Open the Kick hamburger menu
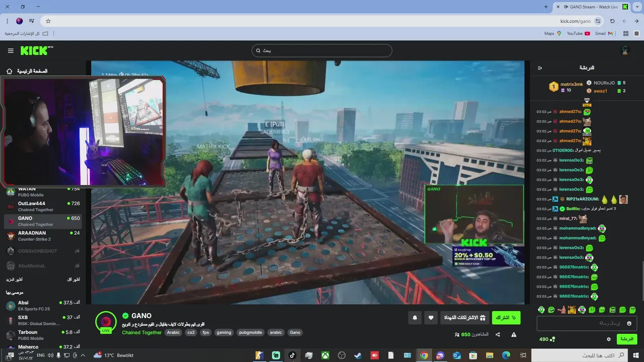 11,51
